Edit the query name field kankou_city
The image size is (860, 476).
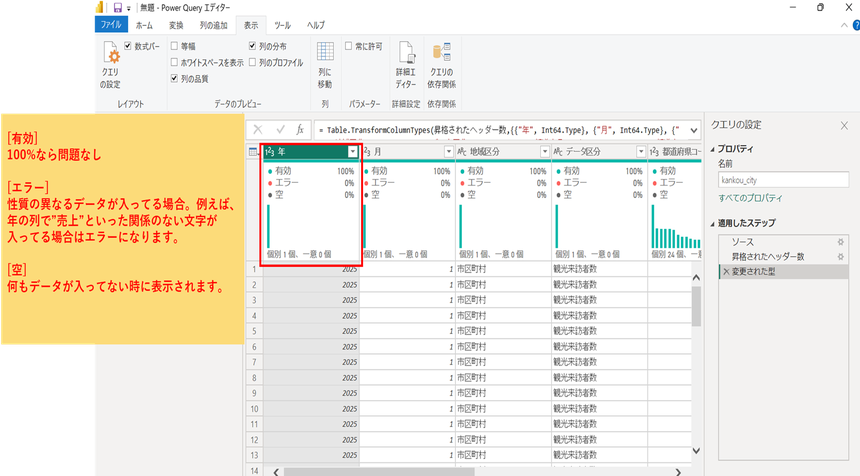pyautogui.click(x=783, y=180)
